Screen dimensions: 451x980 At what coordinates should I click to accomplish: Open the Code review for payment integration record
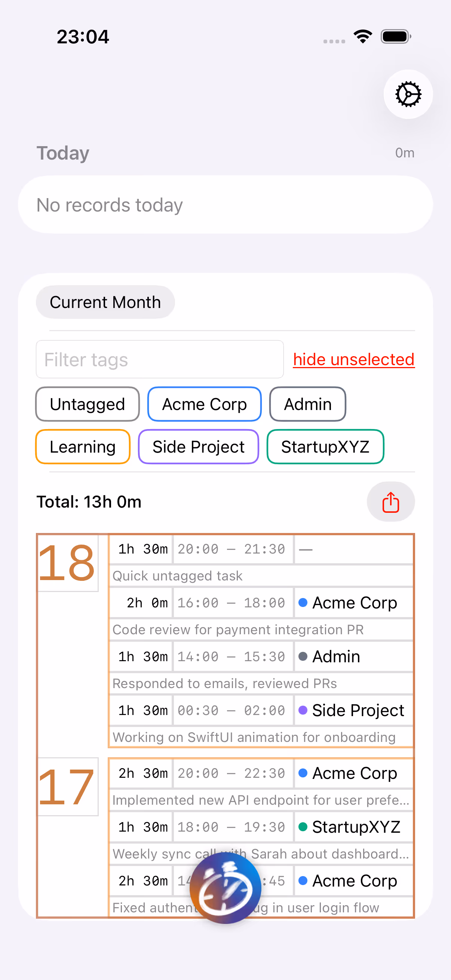coord(261,629)
